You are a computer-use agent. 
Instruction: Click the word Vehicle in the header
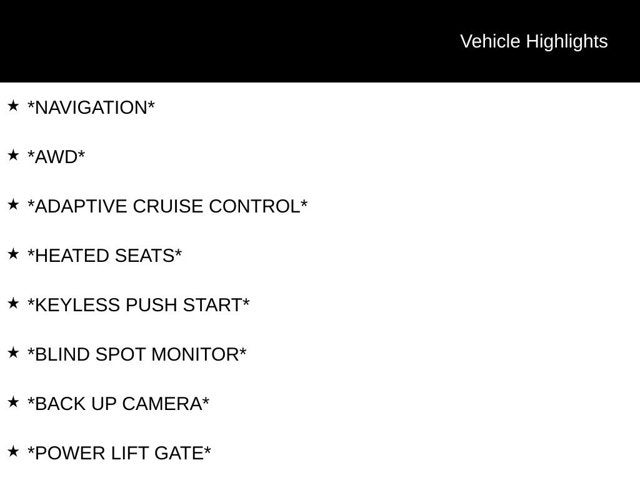pyautogui.click(x=490, y=41)
